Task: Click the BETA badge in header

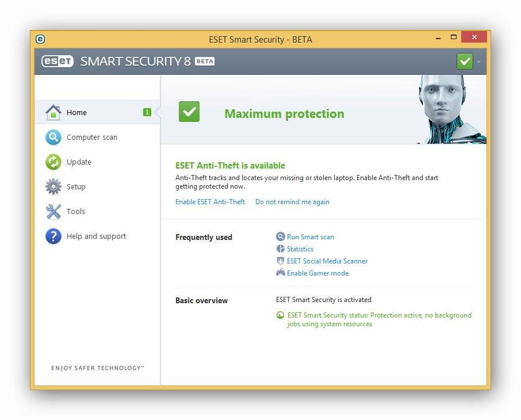Action: pyautogui.click(x=205, y=61)
